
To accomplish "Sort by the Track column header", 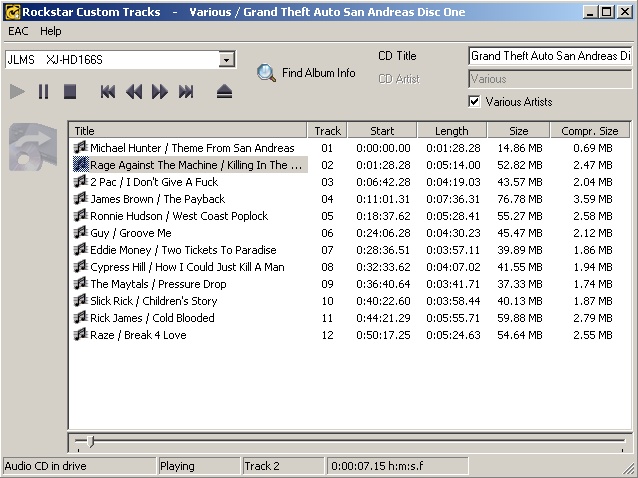I will 327,131.
